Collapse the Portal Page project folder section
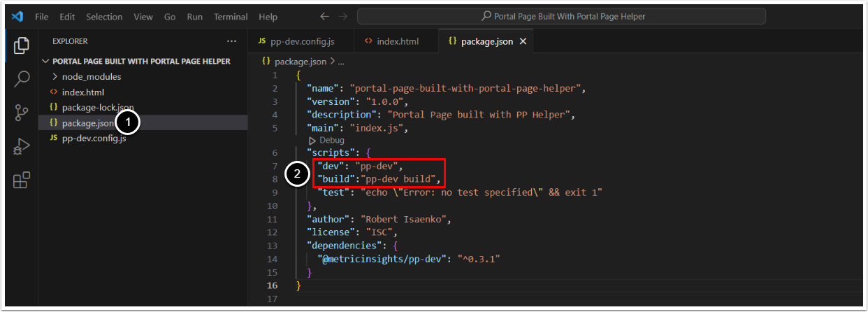868x312 pixels. coord(47,62)
